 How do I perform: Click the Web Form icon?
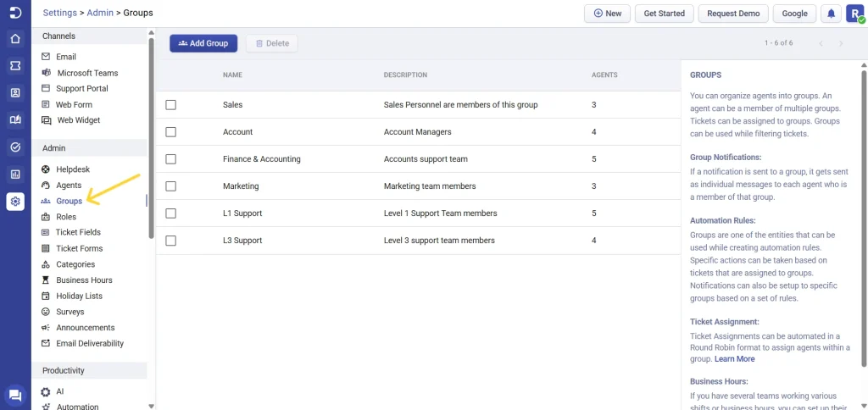click(x=46, y=104)
